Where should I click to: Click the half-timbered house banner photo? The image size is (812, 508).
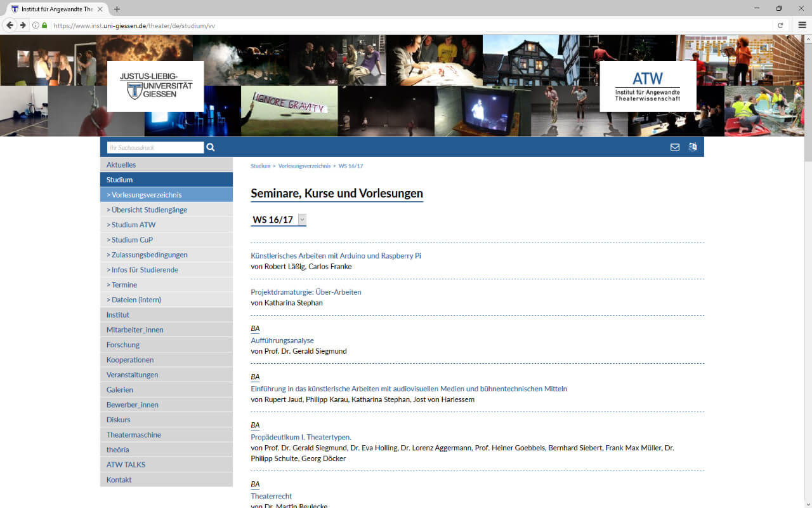[x=531, y=60]
